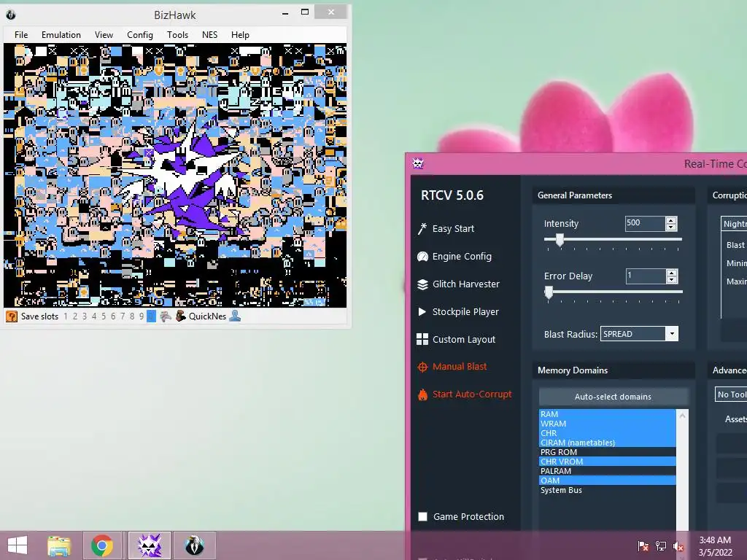Screen dimensions: 747x560
Task: Enable the Game Protection checkbox
Action: 422,517
